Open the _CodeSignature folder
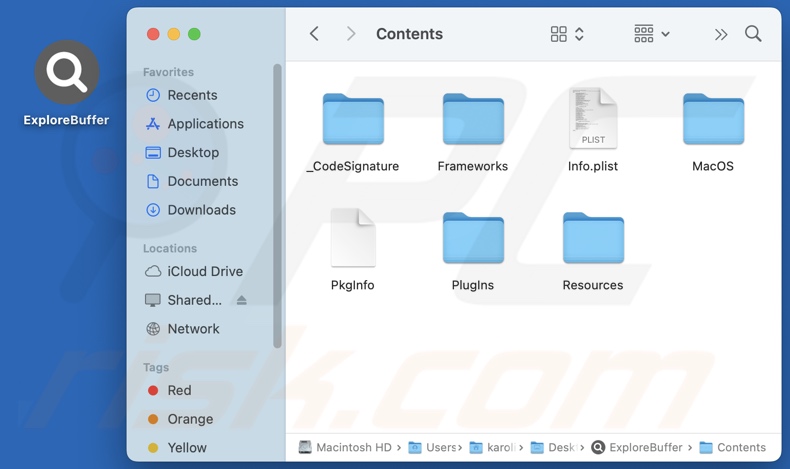 point(353,120)
